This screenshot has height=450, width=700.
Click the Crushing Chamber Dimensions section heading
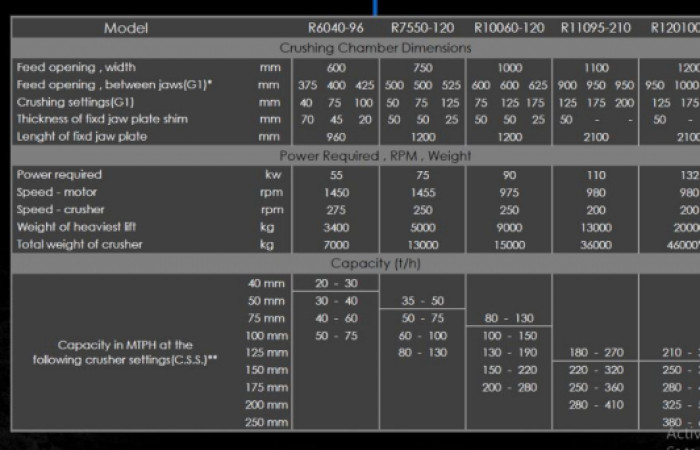tap(375, 48)
